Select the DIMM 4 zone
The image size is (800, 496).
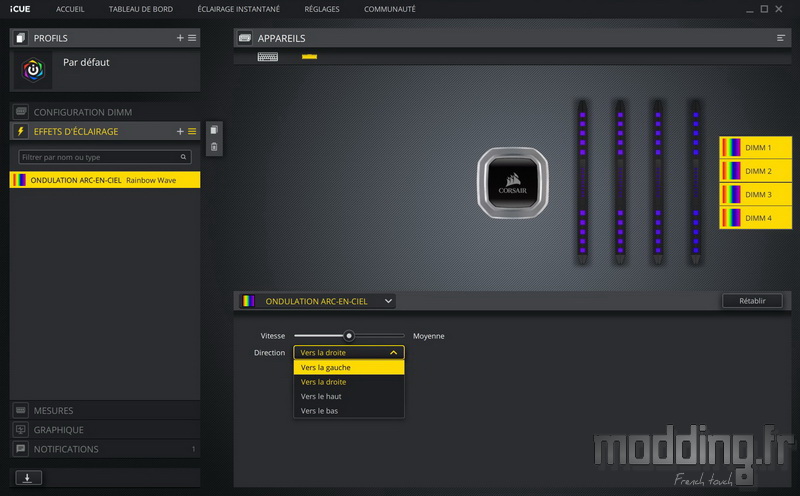point(756,218)
